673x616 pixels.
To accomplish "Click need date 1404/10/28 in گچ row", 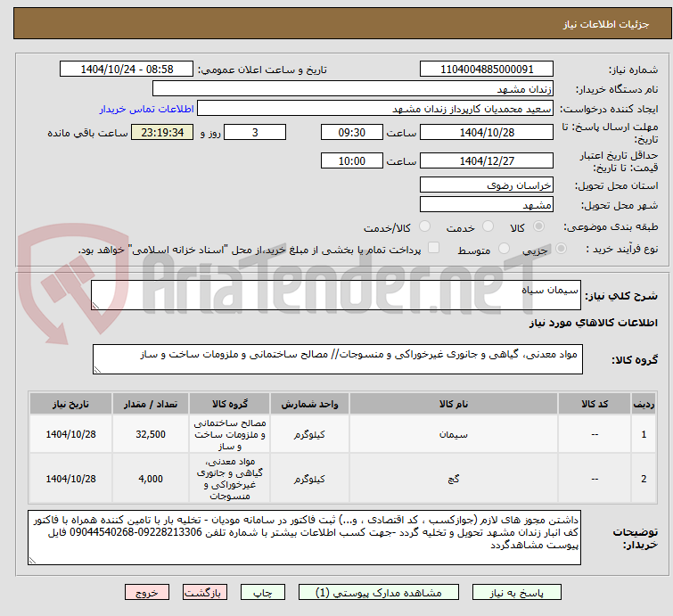I will pos(70,479).
